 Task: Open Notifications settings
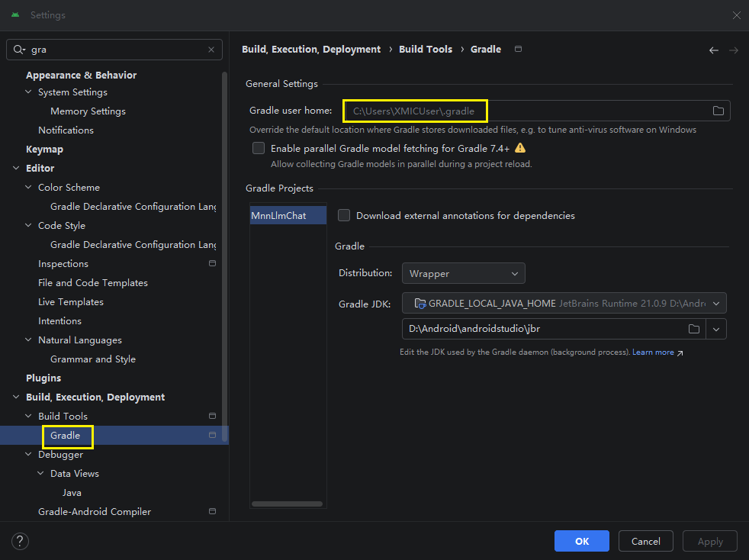click(66, 130)
